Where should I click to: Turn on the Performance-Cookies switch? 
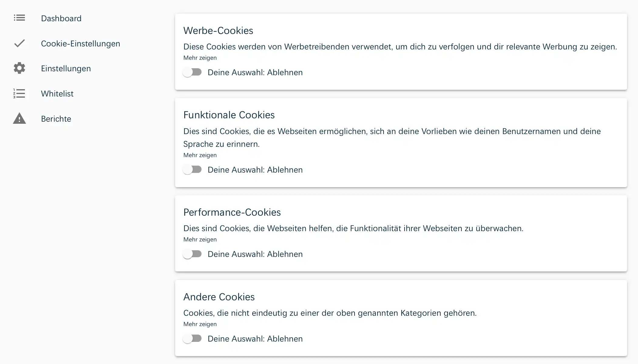pos(192,254)
